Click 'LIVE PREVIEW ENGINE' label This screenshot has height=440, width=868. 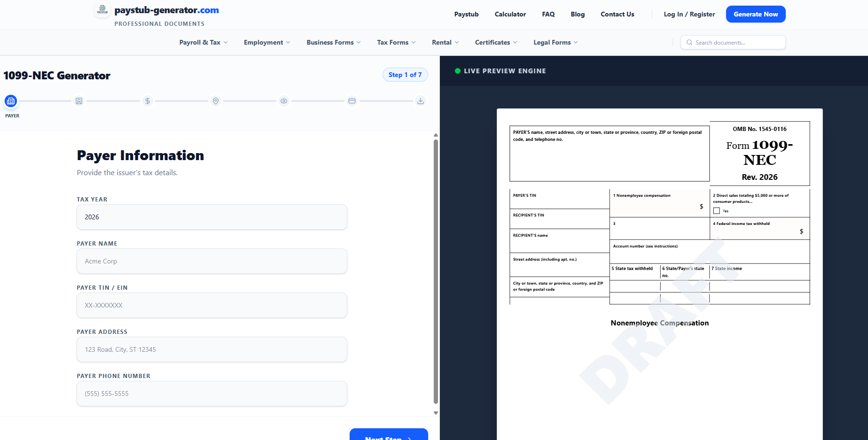tap(505, 71)
